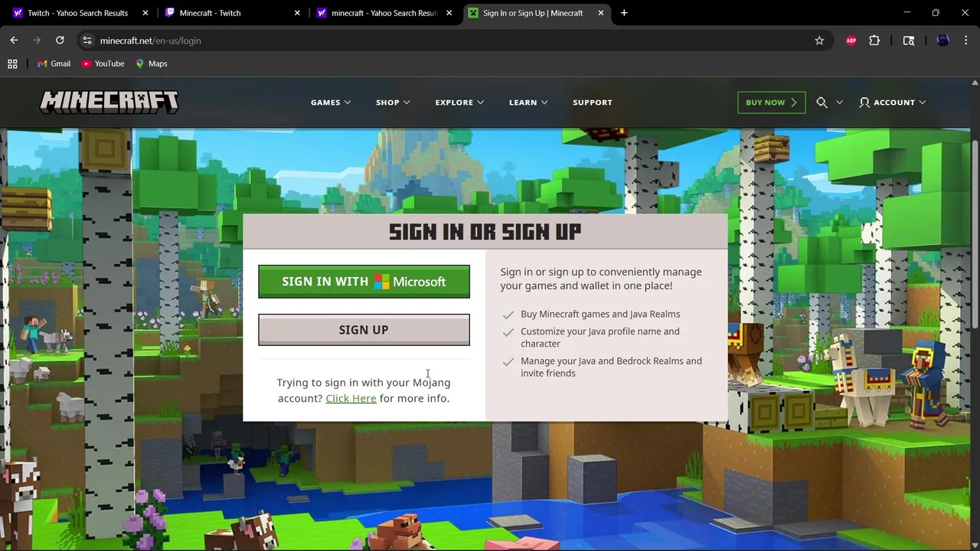
Task: Sign in with Microsoft button
Action: pos(364,282)
